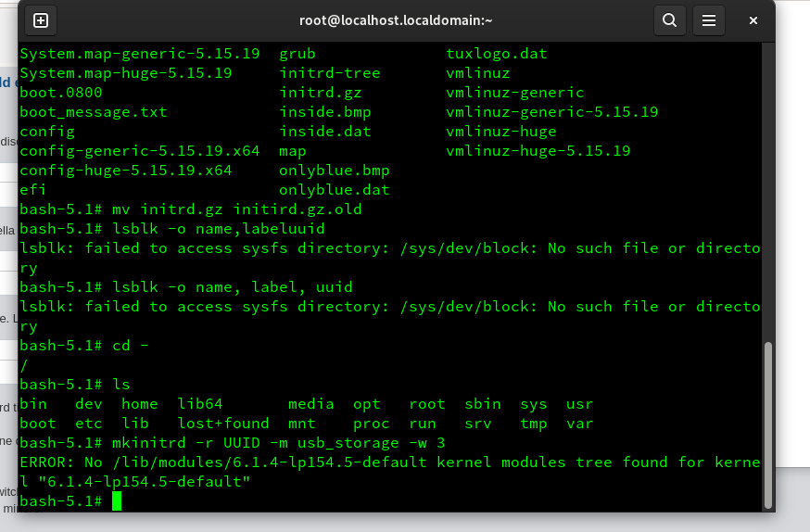Click the file name 'System.map-huge-5.15.19'
The width and height of the screenshot is (810, 532).
[126, 73]
